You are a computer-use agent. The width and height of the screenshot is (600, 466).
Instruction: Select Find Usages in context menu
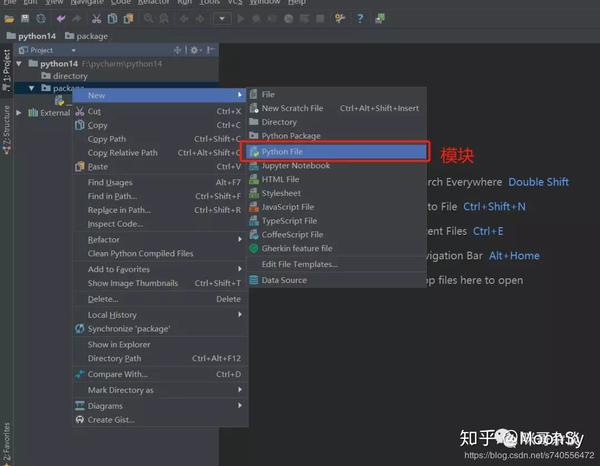pos(159,182)
